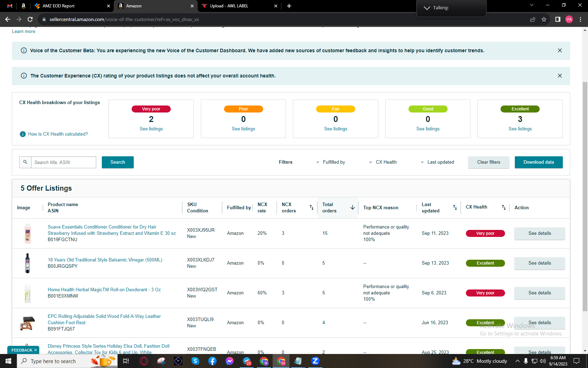Screen dimensions: 588x368
Task: Open How is CX Health calculated link
Action: click(58, 134)
